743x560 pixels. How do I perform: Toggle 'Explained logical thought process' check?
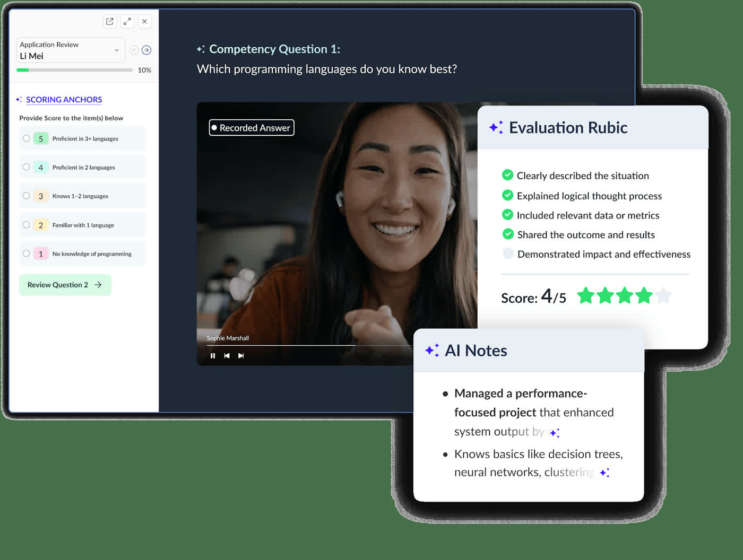508,195
